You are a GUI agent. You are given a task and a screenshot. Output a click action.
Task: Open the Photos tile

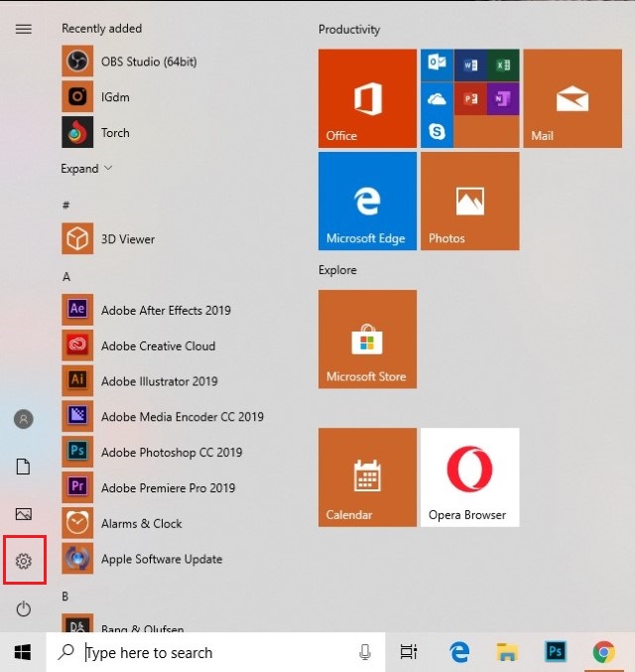[x=470, y=201]
